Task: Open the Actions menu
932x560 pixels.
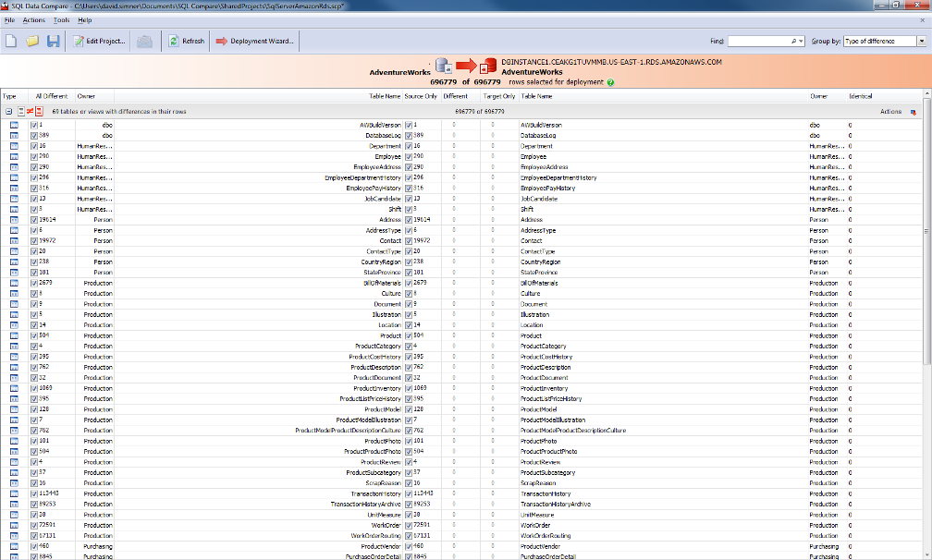Action: [x=34, y=20]
